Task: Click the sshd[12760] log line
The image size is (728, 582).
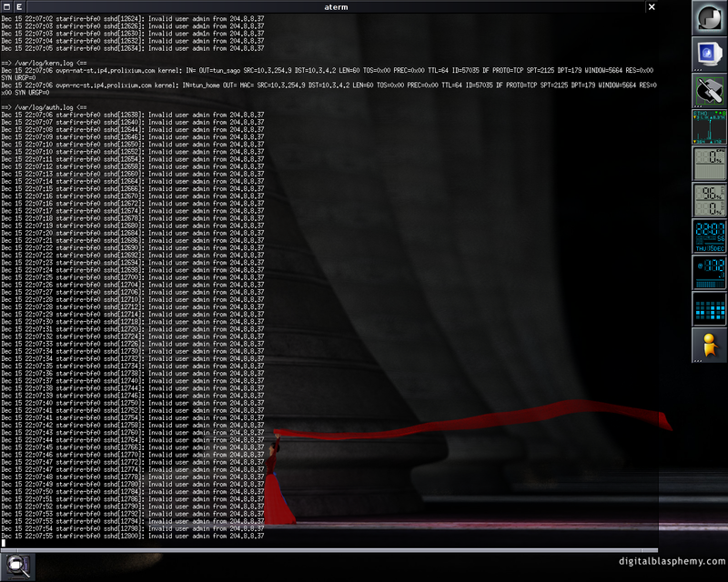Action: [x=133, y=433]
